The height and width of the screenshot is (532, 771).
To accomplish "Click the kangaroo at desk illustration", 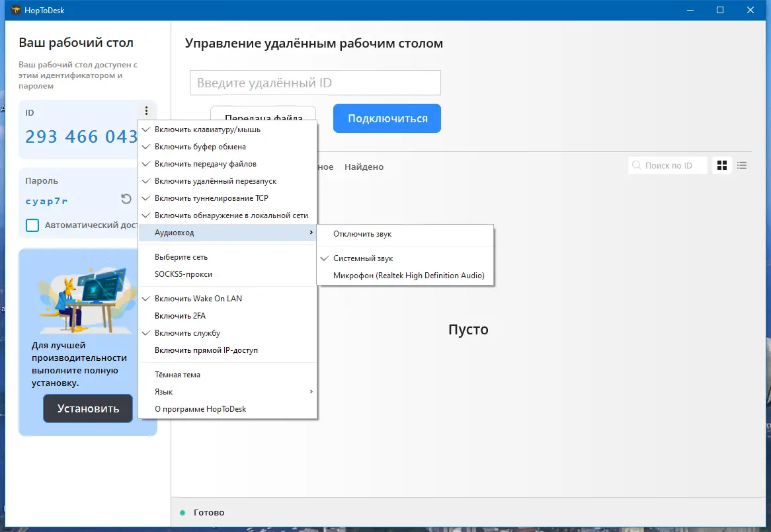I will coord(87,300).
